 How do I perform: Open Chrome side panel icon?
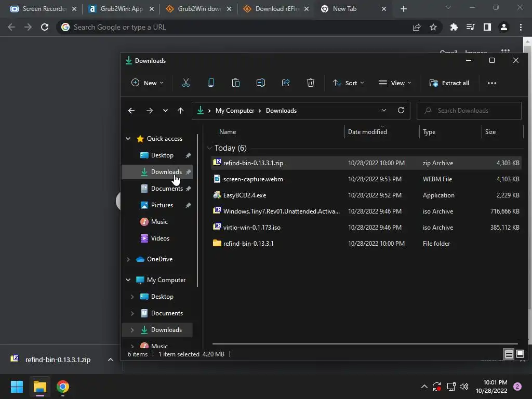click(x=487, y=27)
